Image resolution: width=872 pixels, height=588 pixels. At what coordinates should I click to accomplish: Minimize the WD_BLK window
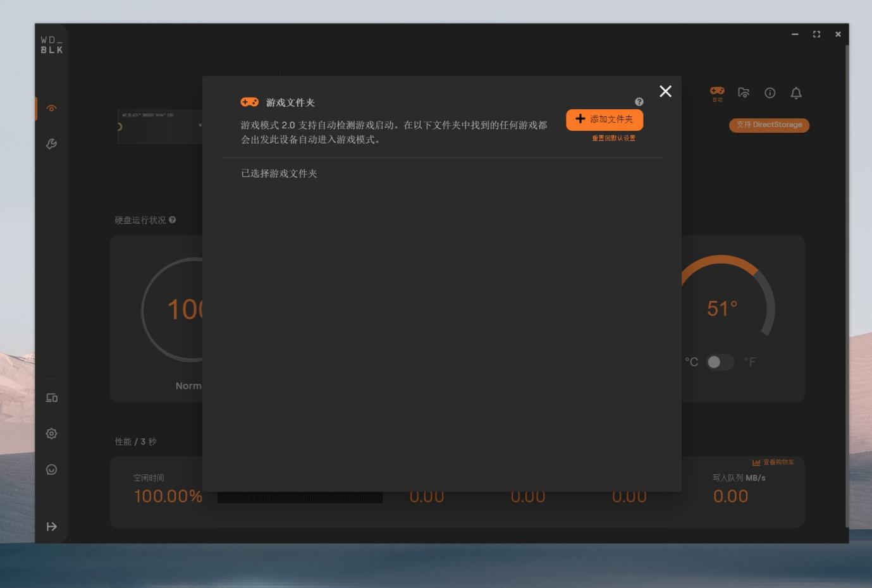tap(795, 34)
